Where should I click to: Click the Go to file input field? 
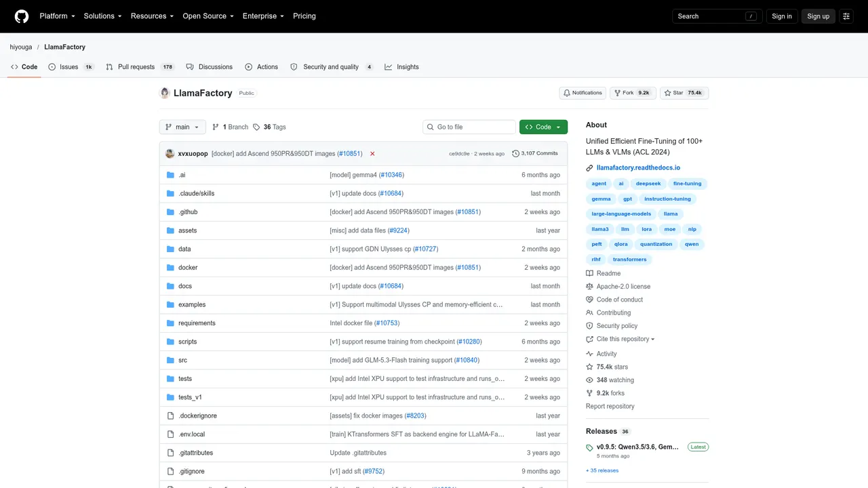(469, 127)
